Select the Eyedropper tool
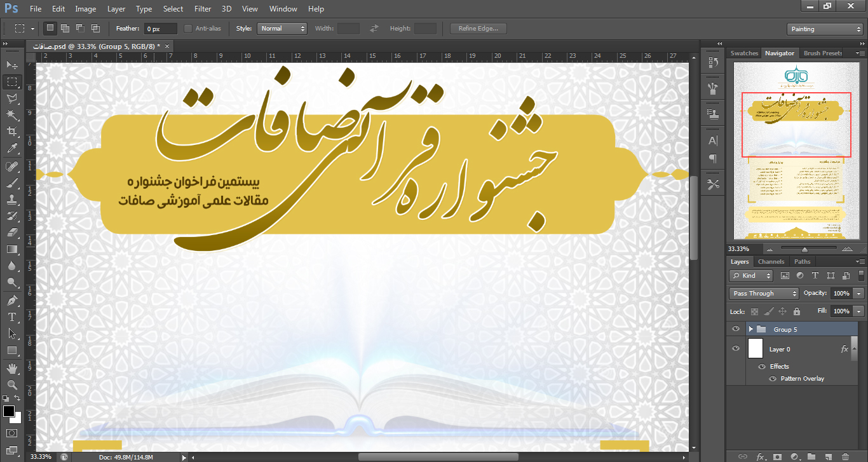The image size is (868, 462). tap(11, 149)
